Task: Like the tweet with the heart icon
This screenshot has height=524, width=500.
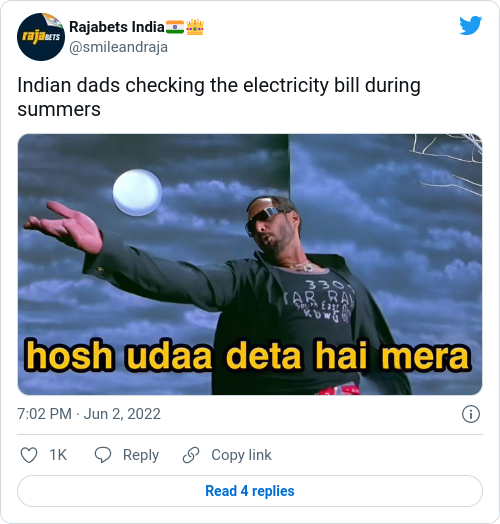Action: (29, 455)
